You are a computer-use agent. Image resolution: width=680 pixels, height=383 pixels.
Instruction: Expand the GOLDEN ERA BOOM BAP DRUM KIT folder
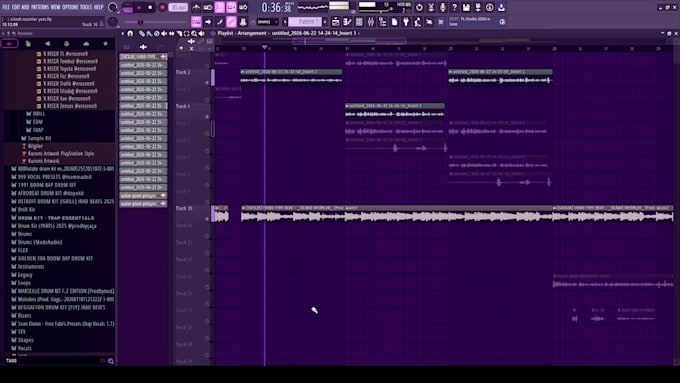(x=52, y=258)
